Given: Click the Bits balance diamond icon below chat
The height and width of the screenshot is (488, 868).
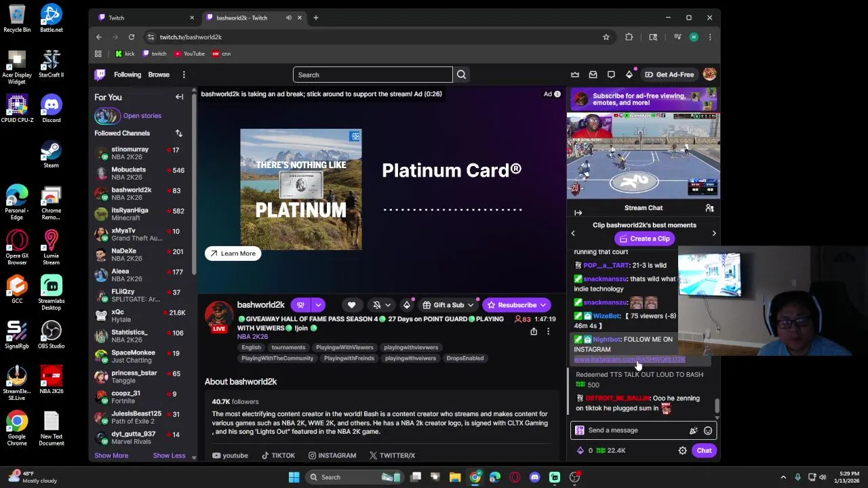Looking at the screenshot, I should click(x=580, y=451).
